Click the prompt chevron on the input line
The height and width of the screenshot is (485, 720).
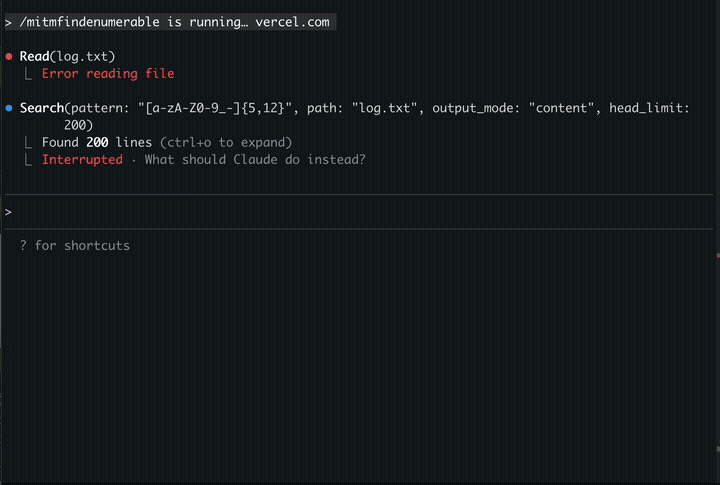pyautogui.click(x=8, y=211)
